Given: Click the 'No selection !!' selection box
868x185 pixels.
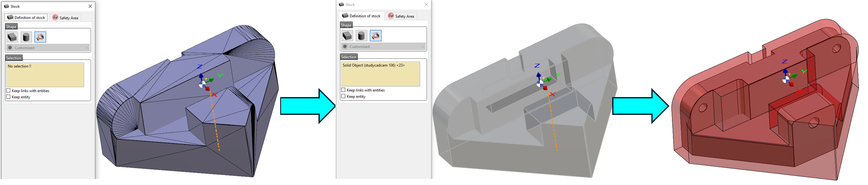Looking at the screenshot, I should (45, 75).
